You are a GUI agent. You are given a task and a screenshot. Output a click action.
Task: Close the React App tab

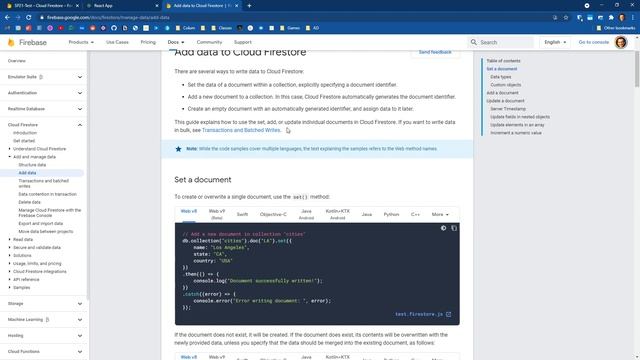[x=157, y=6]
